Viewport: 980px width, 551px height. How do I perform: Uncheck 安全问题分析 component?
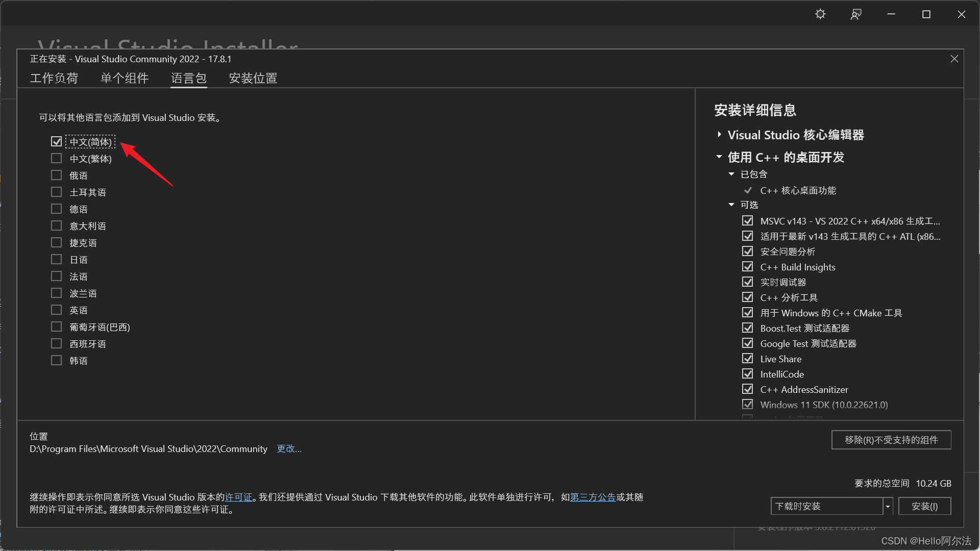point(748,252)
